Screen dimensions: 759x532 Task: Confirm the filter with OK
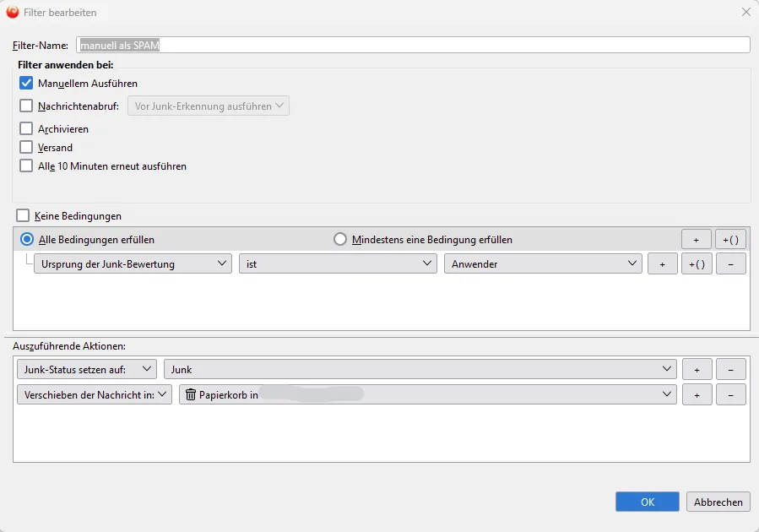point(648,502)
